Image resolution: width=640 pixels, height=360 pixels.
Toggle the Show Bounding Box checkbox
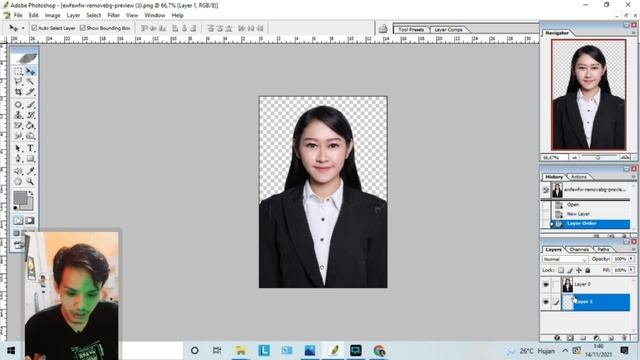click(x=82, y=28)
